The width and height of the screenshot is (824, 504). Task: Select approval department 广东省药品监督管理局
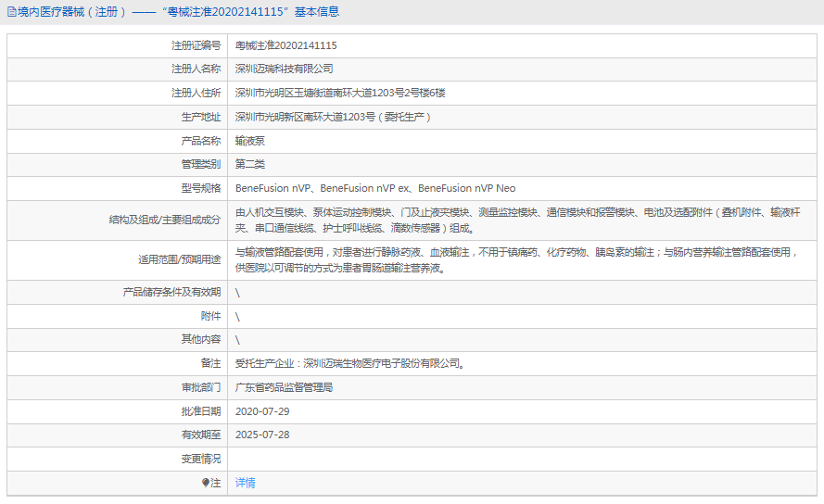click(284, 387)
